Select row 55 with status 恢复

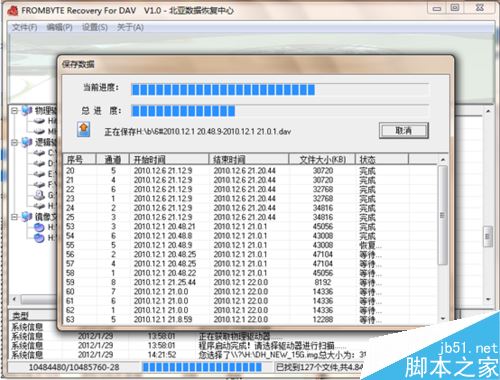pyautogui.click(x=250, y=245)
